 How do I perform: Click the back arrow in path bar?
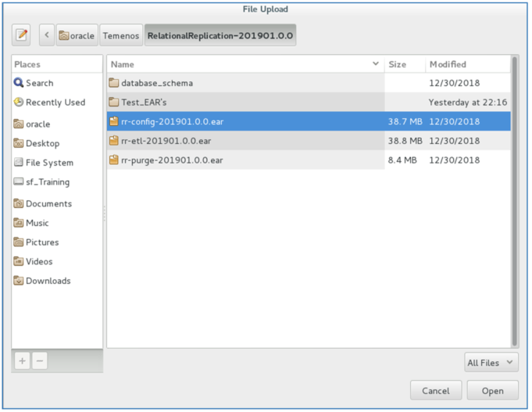[46, 35]
